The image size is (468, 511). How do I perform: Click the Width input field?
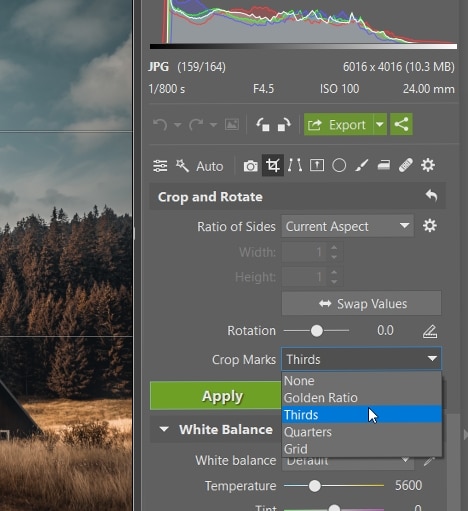[304, 252]
